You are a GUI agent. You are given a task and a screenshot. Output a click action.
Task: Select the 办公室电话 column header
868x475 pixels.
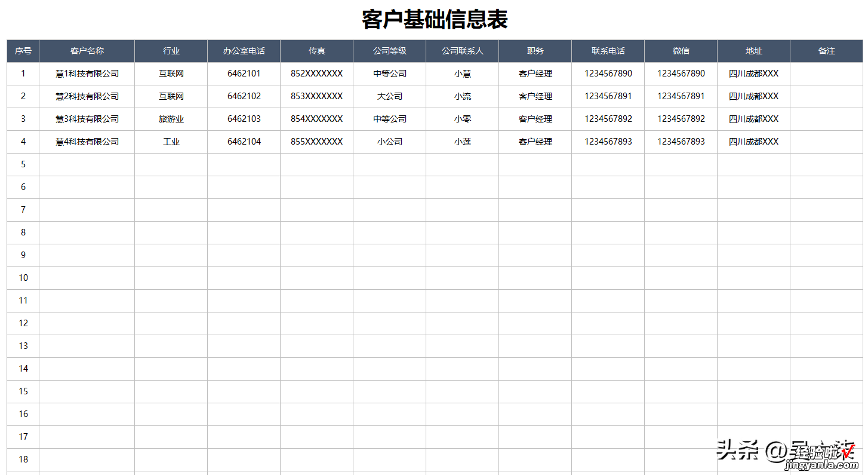[x=244, y=51]
